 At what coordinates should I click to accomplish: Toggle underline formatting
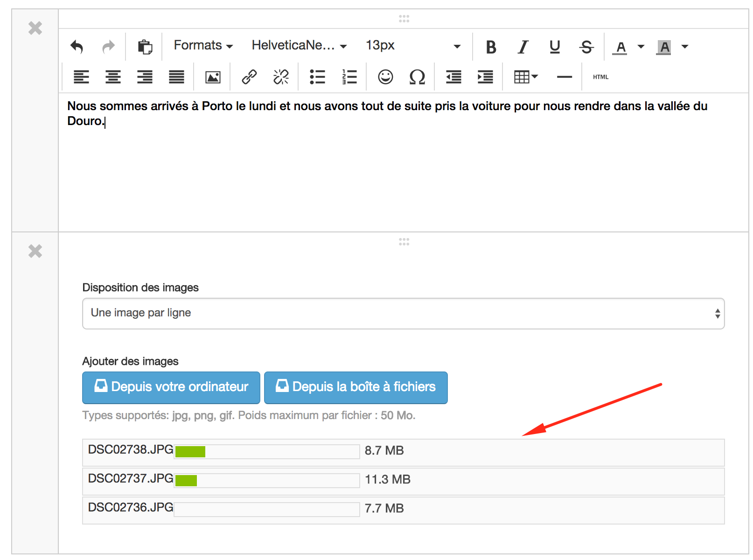pyautogui.click(x=554, y=47)
